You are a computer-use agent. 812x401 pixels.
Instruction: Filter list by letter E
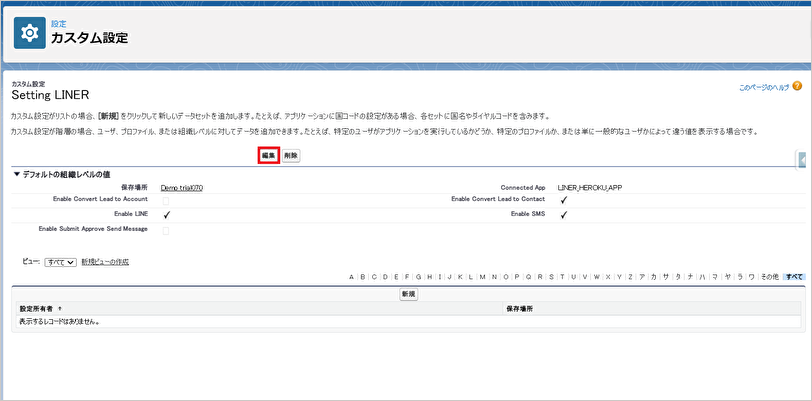click(x=396, y=277)
